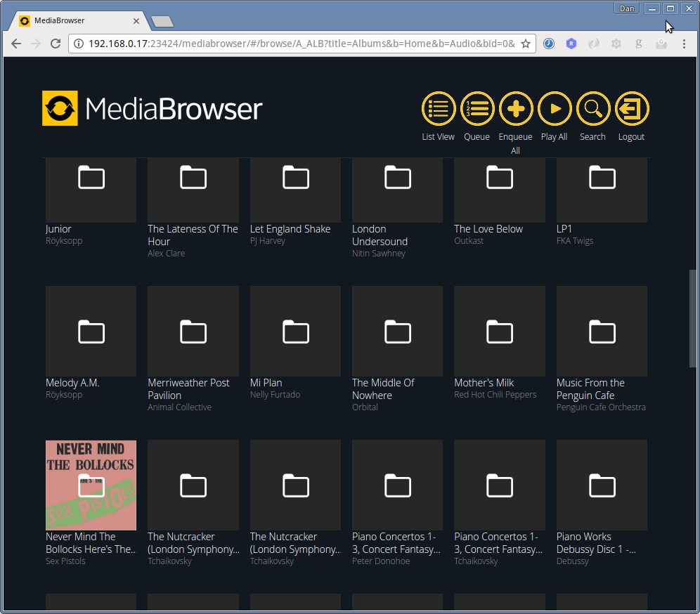This screenshot has width=700, height=614.
Task: Click the blue clock extension icon
Action: (549, 44)
